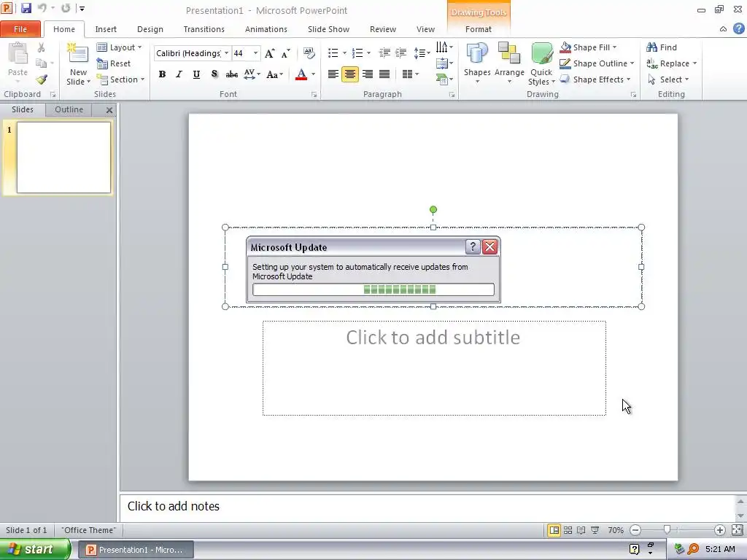
Task: Open the font size dropdown
Action: tap(255, 52)
